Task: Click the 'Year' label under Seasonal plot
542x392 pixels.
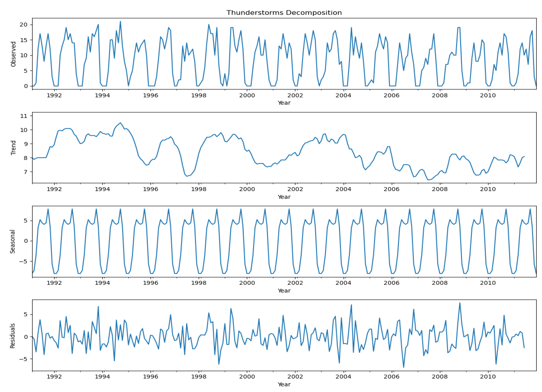Action: click(x=284, y=291)
